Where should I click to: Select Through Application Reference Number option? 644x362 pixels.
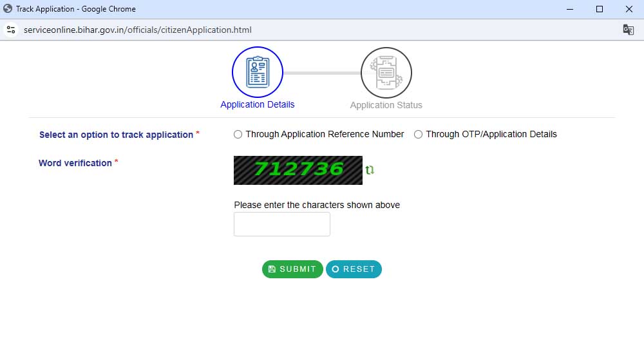(238, 135)
